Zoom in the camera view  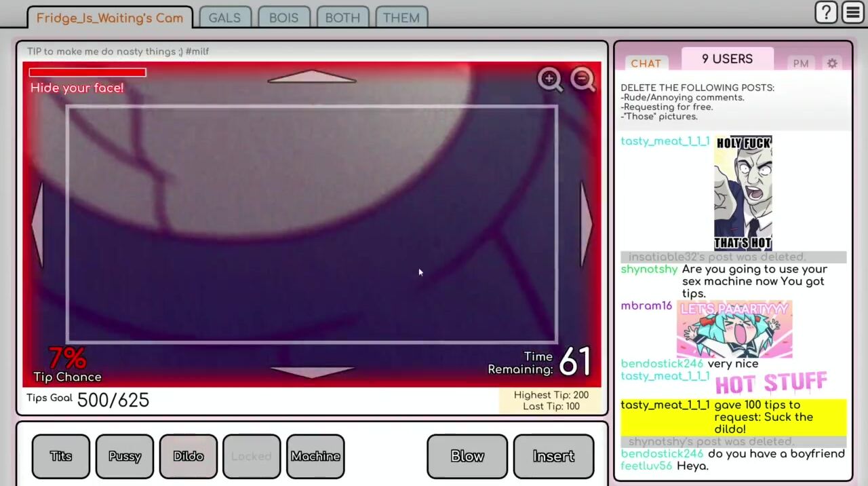[x=549, y=79]
